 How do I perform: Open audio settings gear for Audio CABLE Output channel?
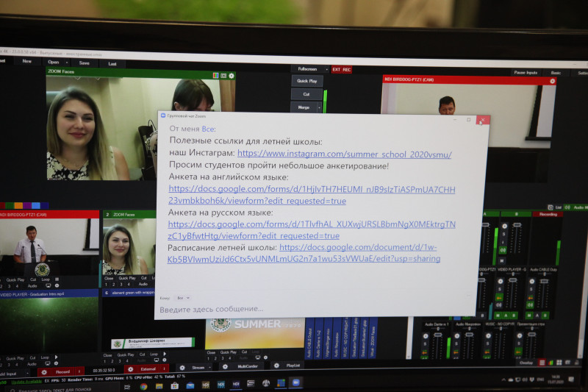[x=531, y=281]
